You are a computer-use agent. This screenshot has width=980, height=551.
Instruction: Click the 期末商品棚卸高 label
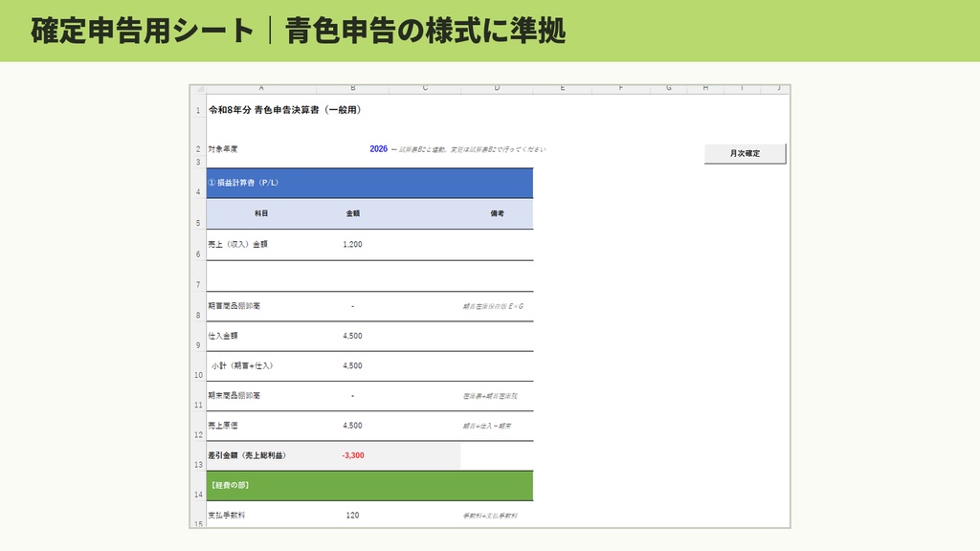(234, 396)
